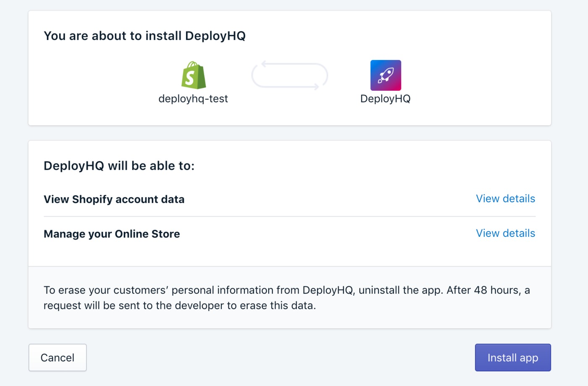The image size is (588, 386).
Task: View details for Shopify account data
Action: click(506, 199)
